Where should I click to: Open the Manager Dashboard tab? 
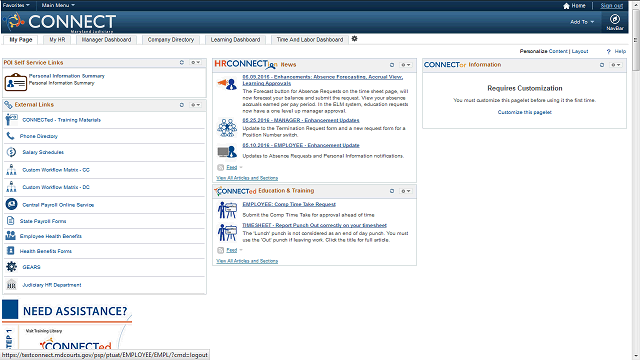(x=106, y=40)
